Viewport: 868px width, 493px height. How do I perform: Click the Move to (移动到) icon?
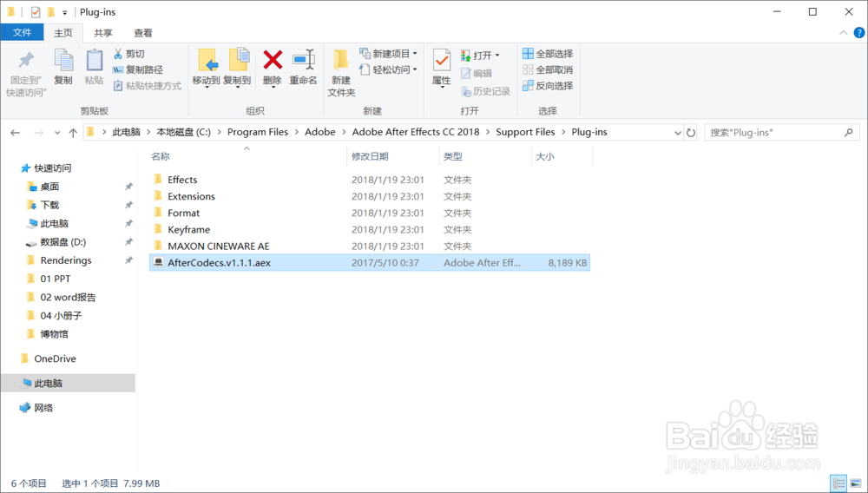pyautogui.click(x=207, y=60)
